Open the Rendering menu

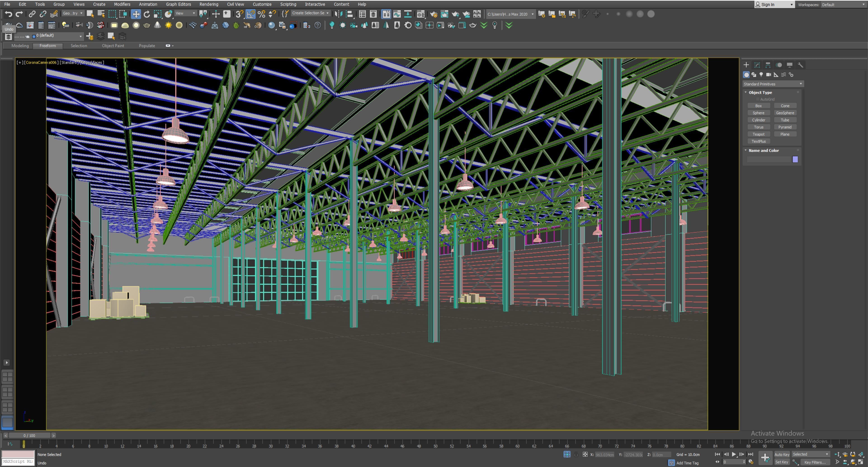pyautogui.click(x=209, y=4)
